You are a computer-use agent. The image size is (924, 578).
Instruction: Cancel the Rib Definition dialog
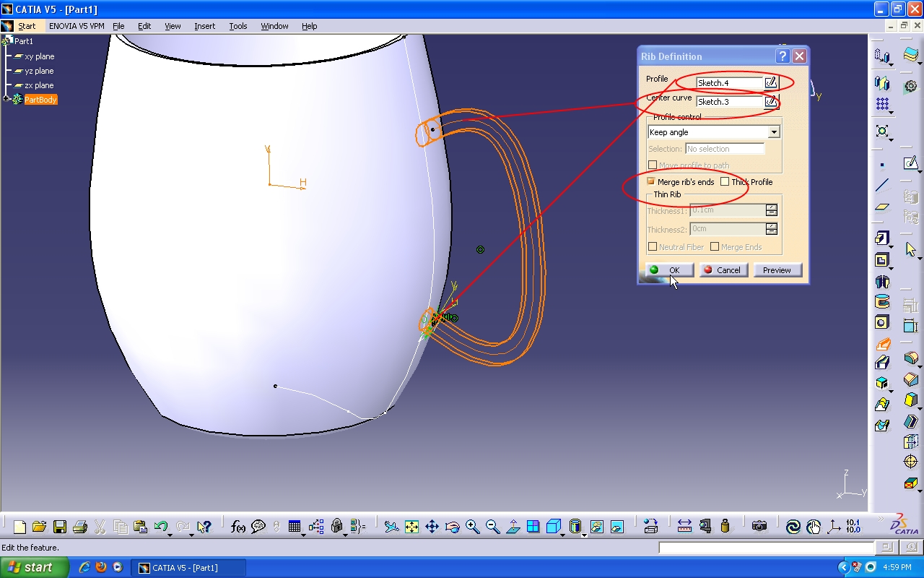click(x=722, y=270)
